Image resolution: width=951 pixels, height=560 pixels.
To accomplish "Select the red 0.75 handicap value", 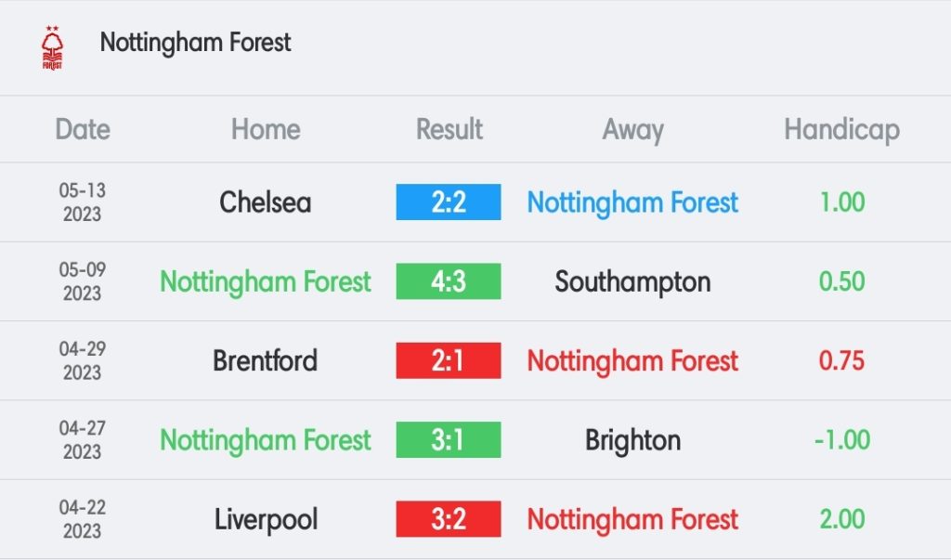I will (841, 360).
